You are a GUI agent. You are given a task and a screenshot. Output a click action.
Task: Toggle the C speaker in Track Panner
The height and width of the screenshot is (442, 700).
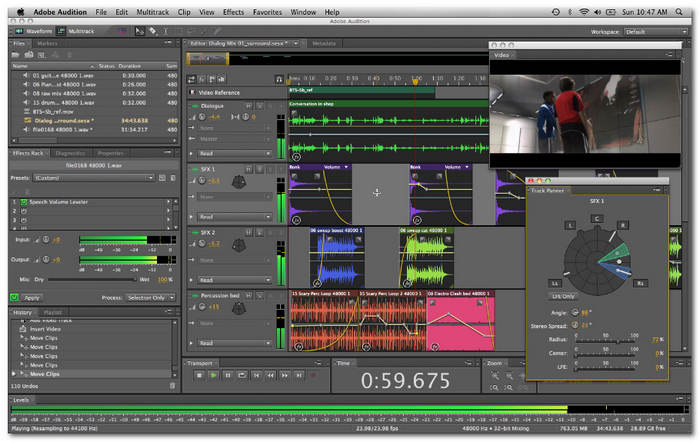597,218
